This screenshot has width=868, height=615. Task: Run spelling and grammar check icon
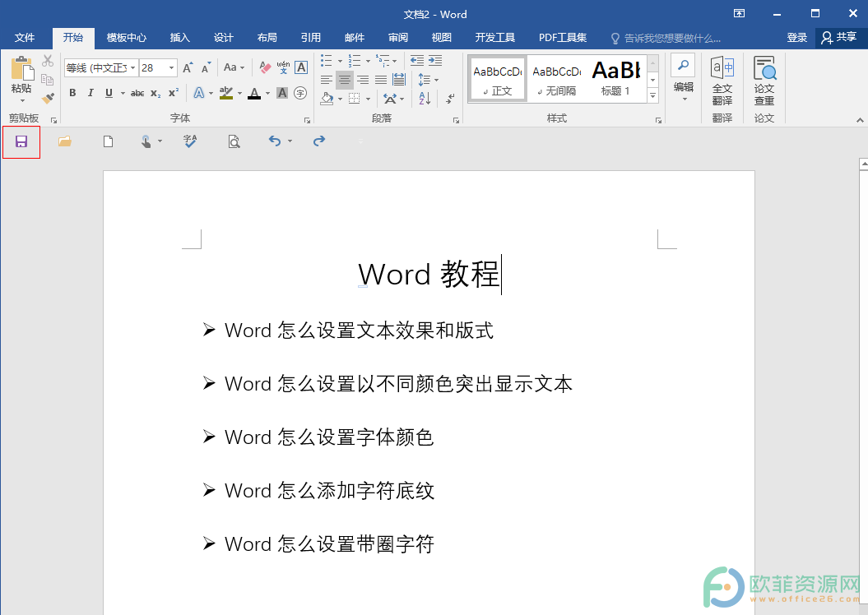190,141
